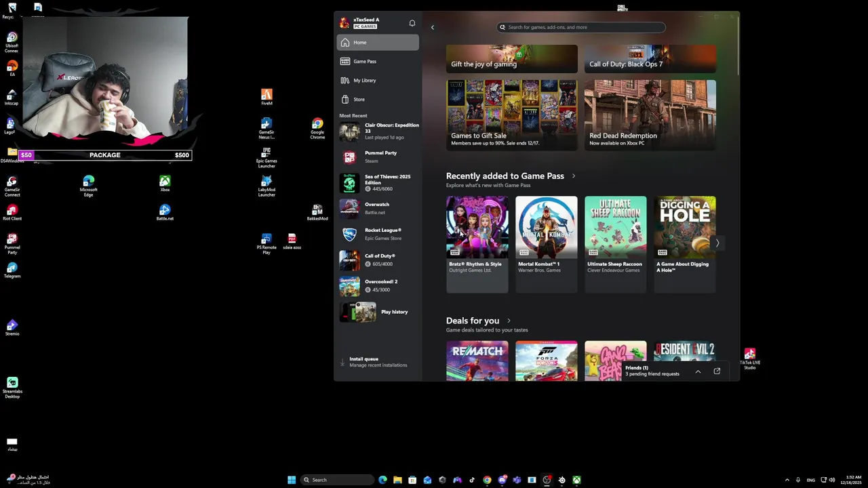Show hidden icons in the system tray
This screenshot has width=868, height=488.
tap(787, 480)
